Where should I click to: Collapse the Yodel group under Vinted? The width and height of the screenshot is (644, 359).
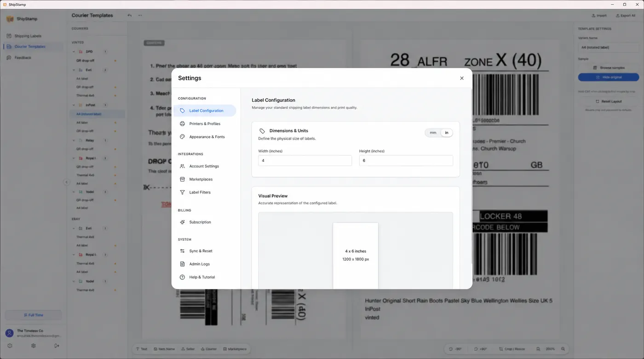[74, 191]
